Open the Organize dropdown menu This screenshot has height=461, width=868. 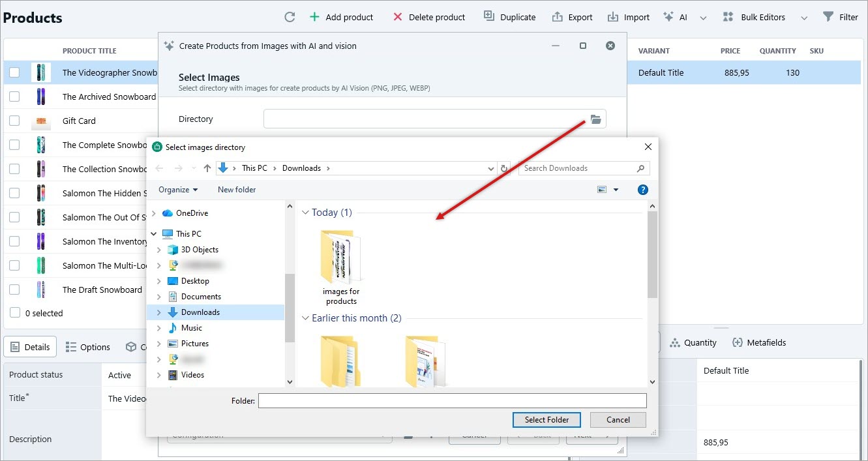click(x=177, y=190)
